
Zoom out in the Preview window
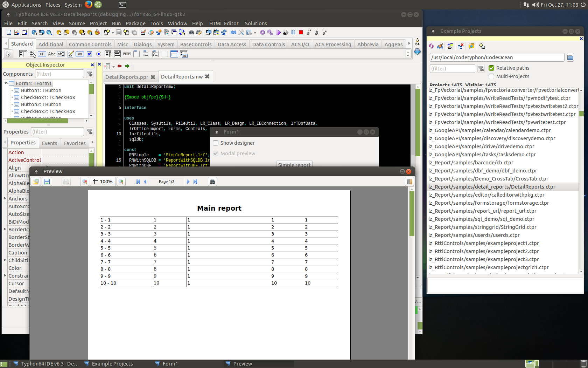pos(84,182)
